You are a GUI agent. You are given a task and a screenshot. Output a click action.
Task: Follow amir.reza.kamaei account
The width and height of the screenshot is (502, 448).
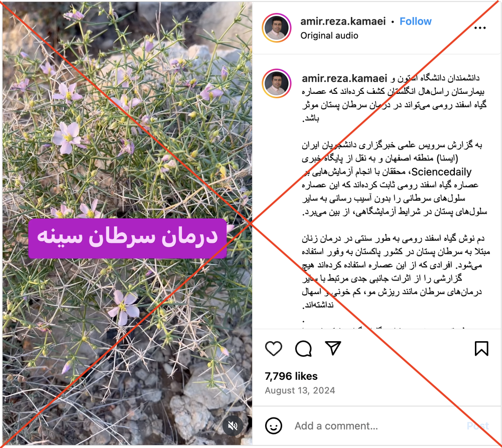pyautogui.click(x=415, y=22)
